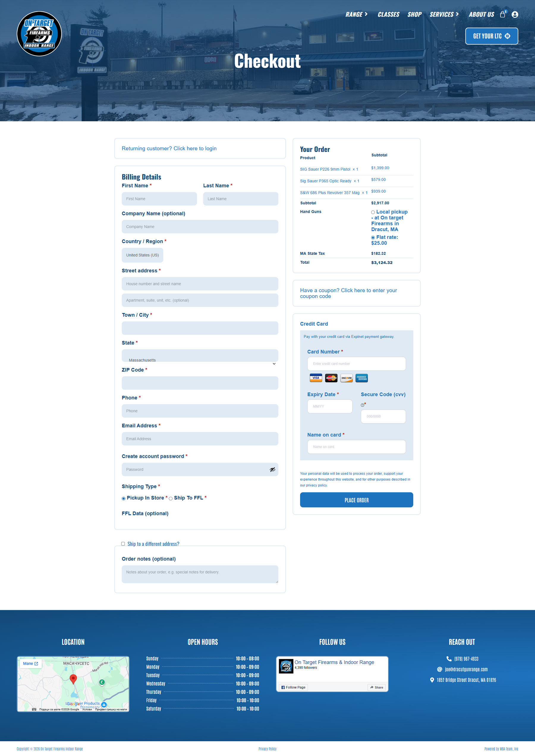Check Ship to a different address

point(123,544)
